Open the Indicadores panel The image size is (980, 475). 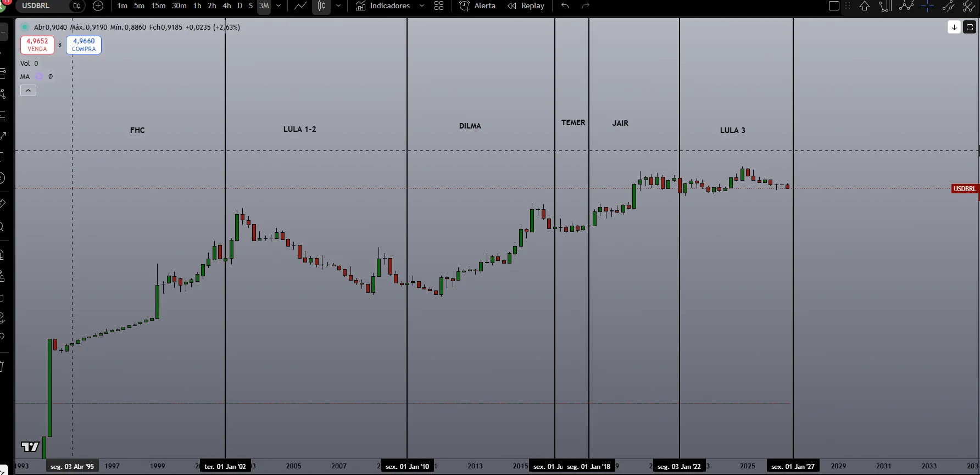[383, 6]
